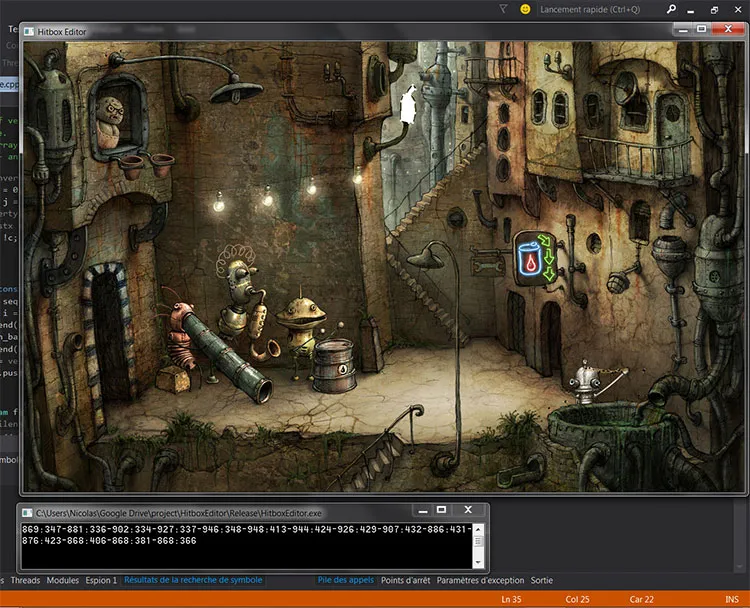Open the Modules tab
The image size is (750, 608).
coord(63,580)
